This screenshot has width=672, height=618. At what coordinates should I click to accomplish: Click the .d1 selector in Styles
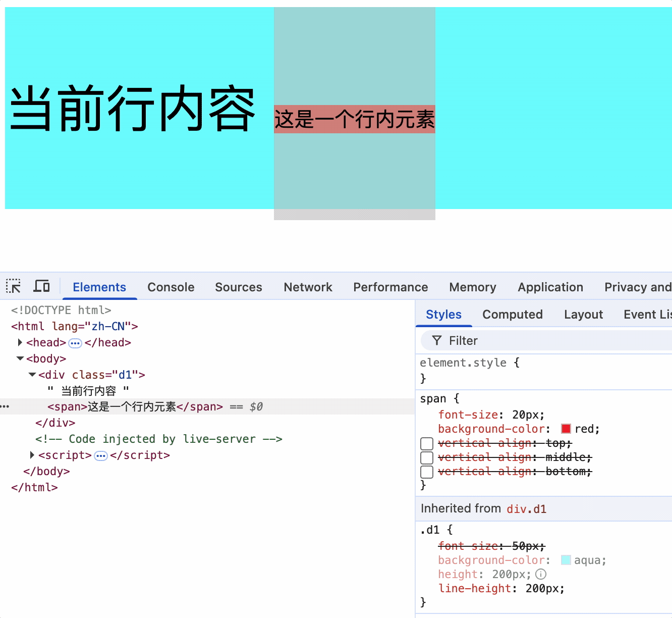pos(429,530)
